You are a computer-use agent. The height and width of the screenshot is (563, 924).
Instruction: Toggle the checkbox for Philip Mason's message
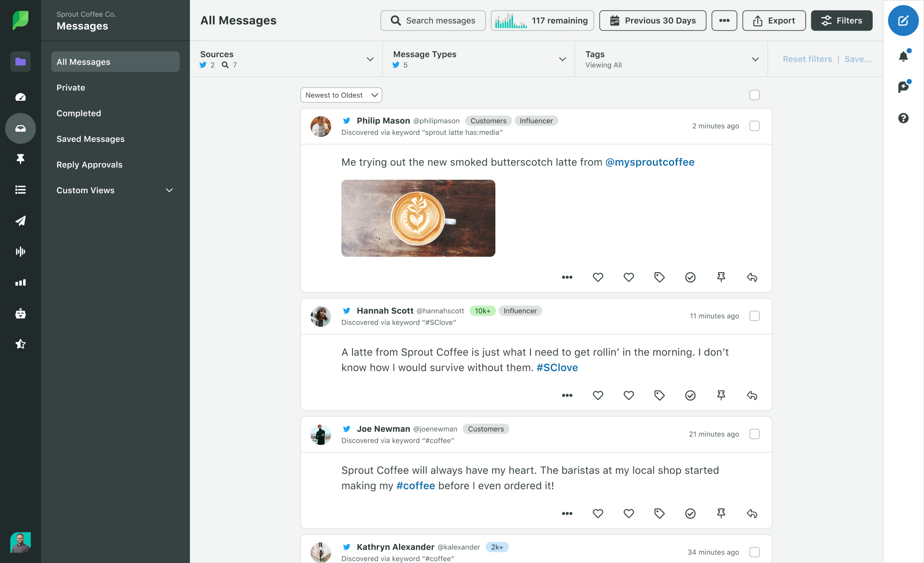click(x=754, y=126)
